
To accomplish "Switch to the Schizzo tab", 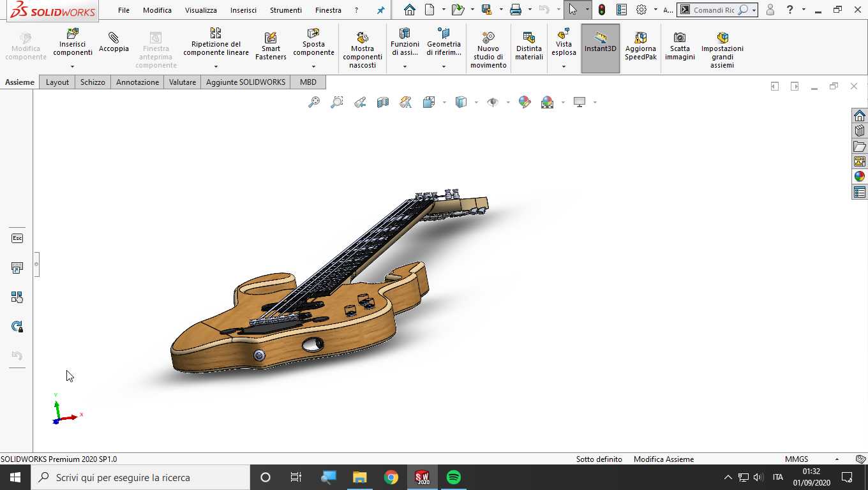I will tap(93, 82).
